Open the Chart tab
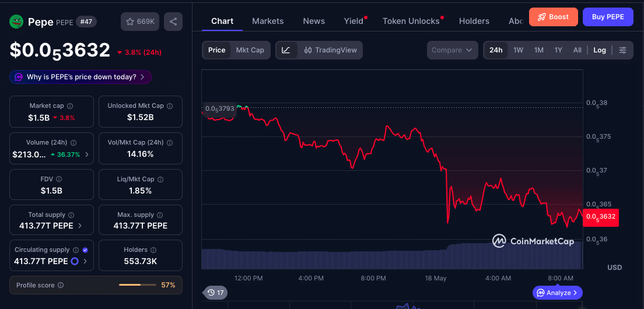The image size is (644, 309). pyautogui.click(x=222, y=21)
